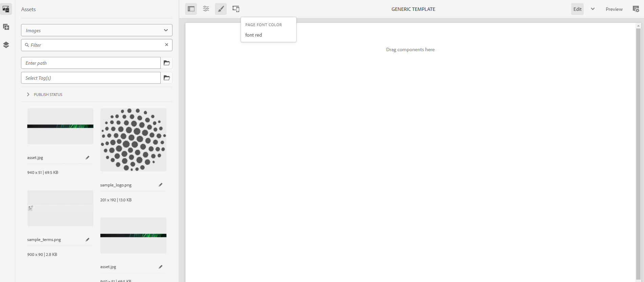
Task: Open tag picker folder icon
Action: pyautogui.click(x=166, y=78)
